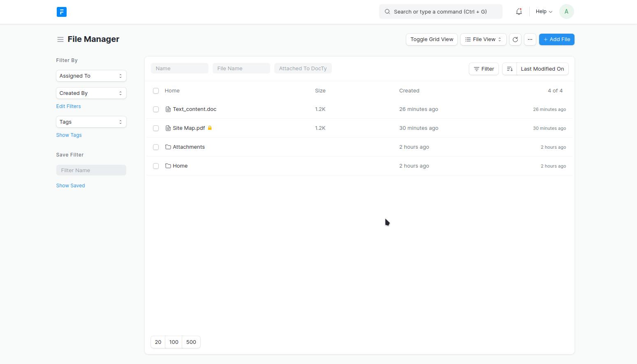This screenshot has width=637, height=364.
Task: Click the Filter Name input field
Action: (91, 170)
